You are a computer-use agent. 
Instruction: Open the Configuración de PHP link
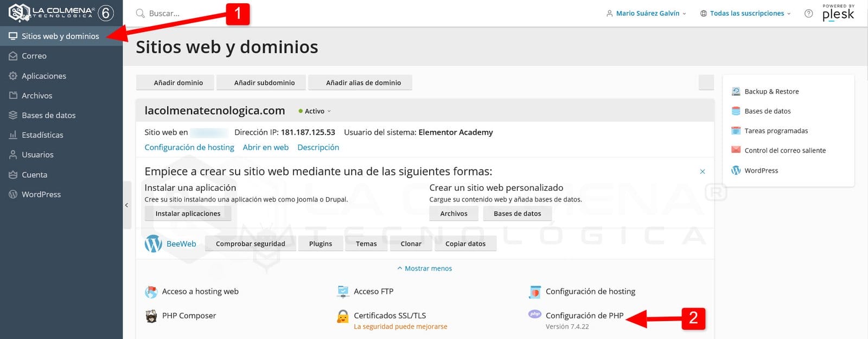pos(584,316)
